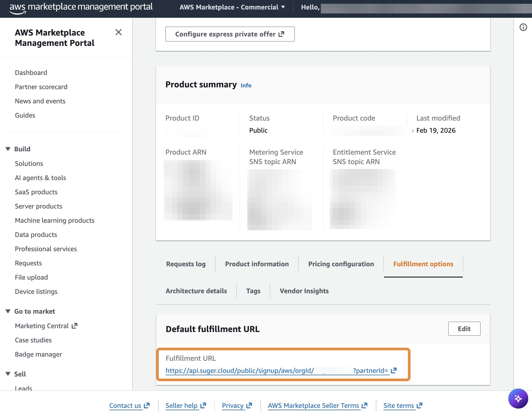Switch to Tags tab
This screenshot has width=532, height=420.
tap(253, 291)
